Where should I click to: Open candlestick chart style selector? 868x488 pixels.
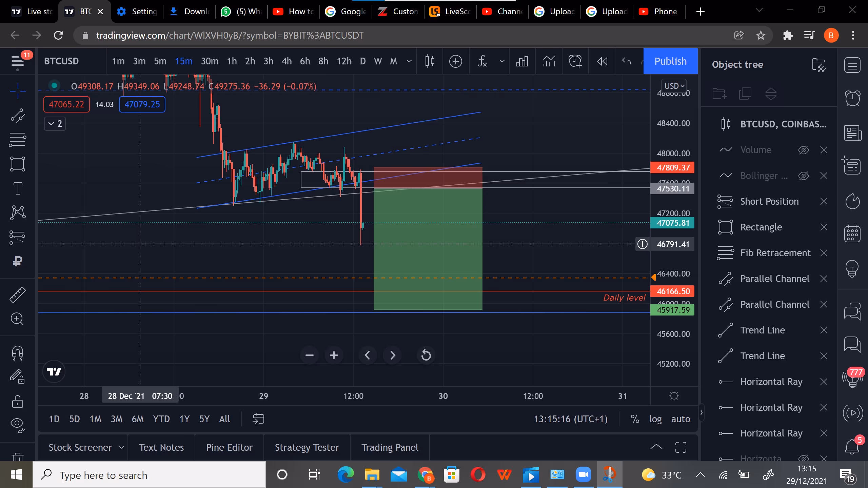coord(430,61)
